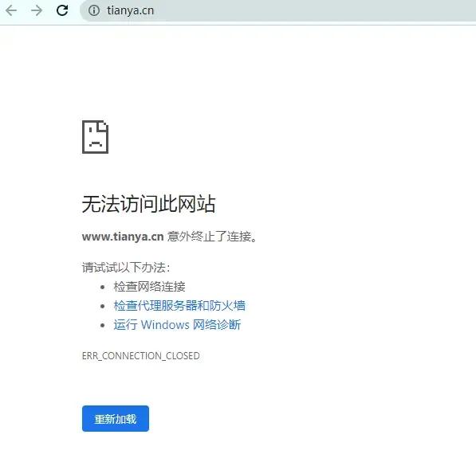Open the 运行 Windows 网络诊断 link
476x462 pixels.
pyautogui.click(x=177, y=324)
